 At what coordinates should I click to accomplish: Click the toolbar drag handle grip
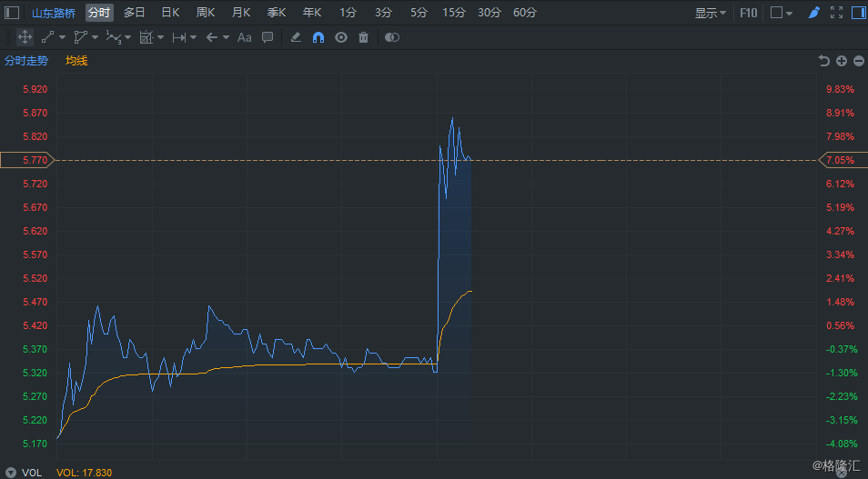8,37
